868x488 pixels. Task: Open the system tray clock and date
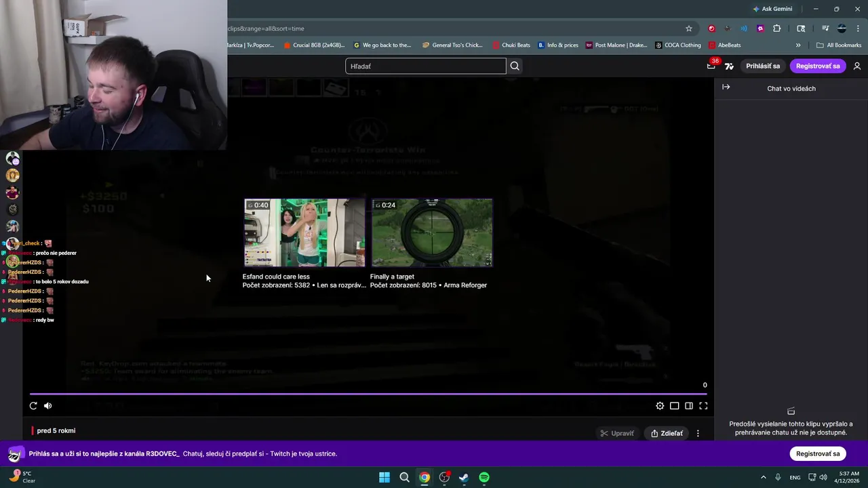[848, 477]
